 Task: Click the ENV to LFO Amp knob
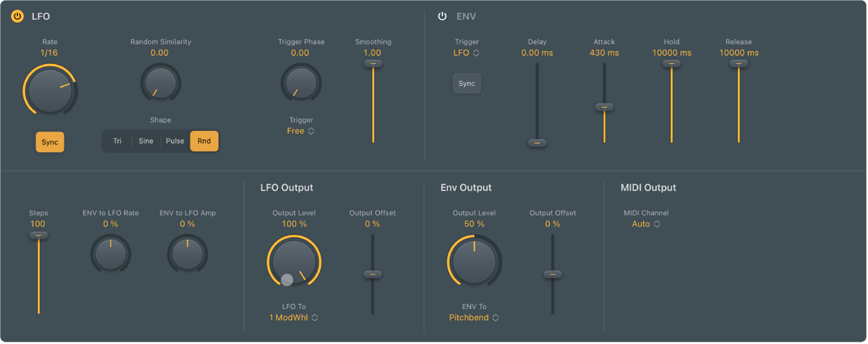click(187, 254)
